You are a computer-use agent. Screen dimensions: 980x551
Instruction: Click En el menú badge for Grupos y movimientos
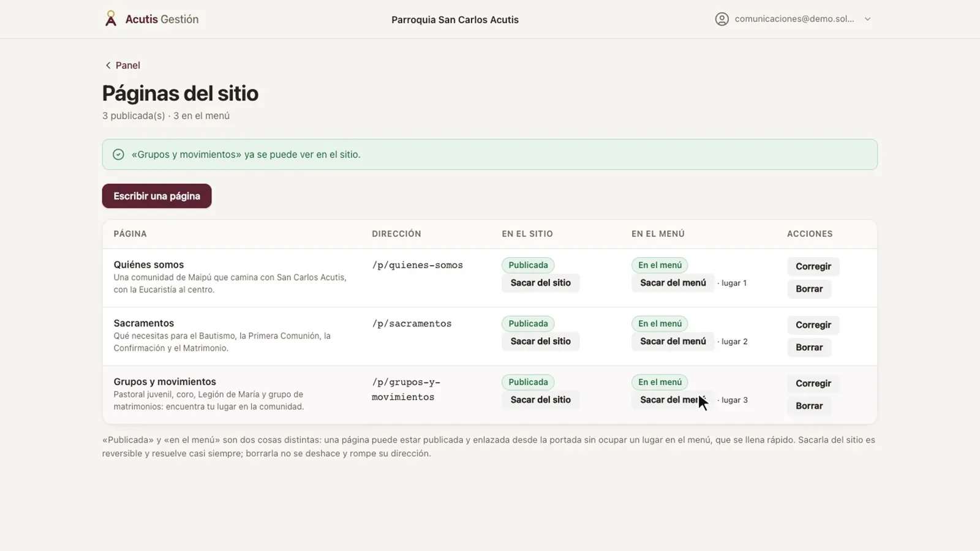point(660,382)
